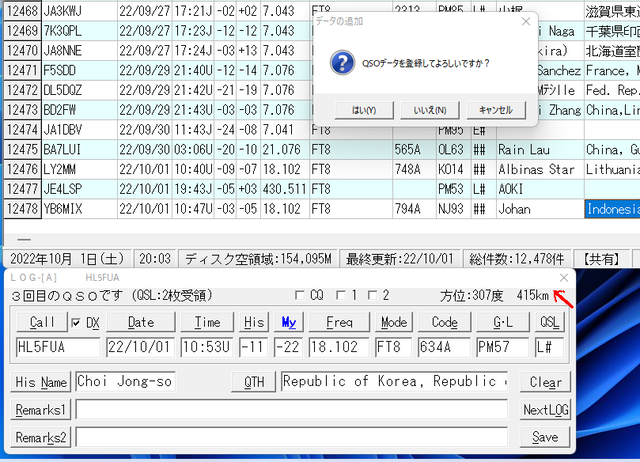
Task: Click the empty Remarks1 input field
Action: [x=292, y=410]
